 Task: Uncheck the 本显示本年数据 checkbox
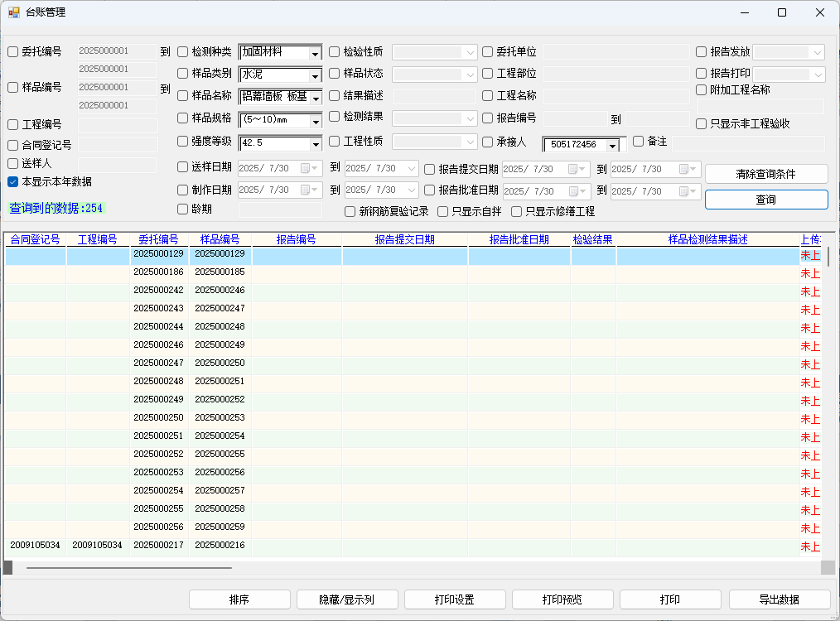click(x=13, y=182)
